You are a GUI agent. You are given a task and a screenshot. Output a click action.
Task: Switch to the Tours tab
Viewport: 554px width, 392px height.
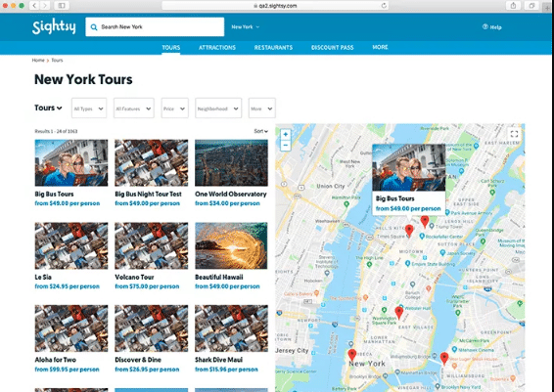click(x=171, y=47)
